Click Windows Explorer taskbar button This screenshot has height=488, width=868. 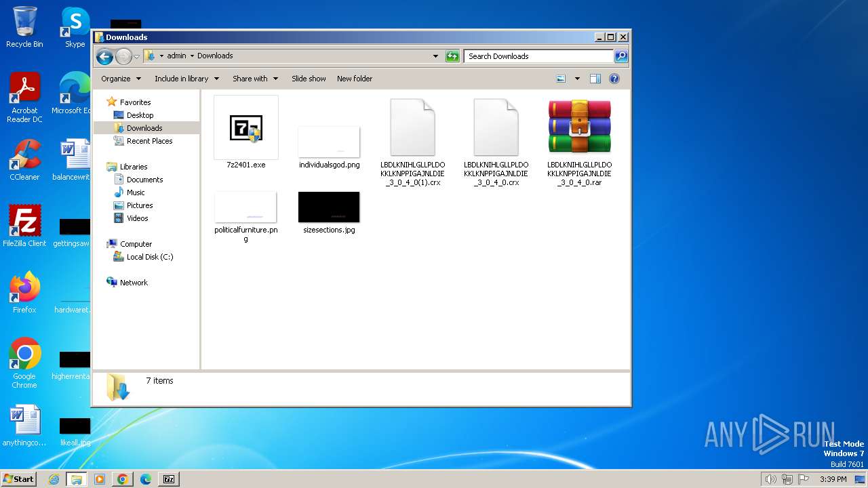point(76,479)
